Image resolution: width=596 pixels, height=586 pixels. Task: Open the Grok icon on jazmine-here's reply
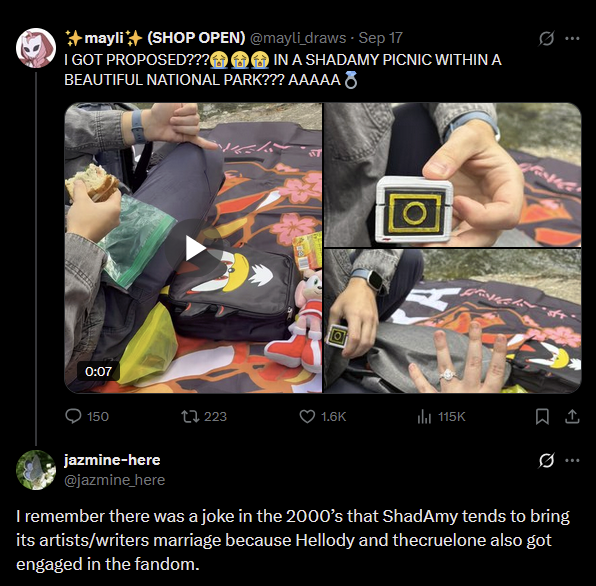click(x=547, y=460)
